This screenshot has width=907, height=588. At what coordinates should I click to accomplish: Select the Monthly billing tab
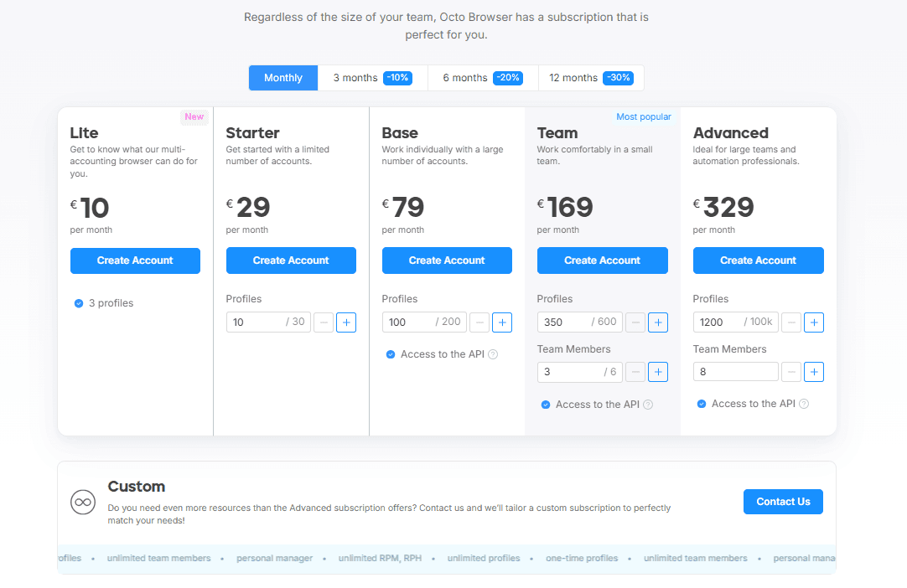click(282, 77)
